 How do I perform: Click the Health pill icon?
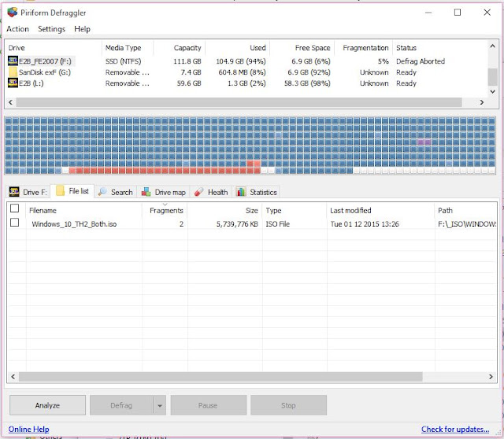[x=199, y=192]
